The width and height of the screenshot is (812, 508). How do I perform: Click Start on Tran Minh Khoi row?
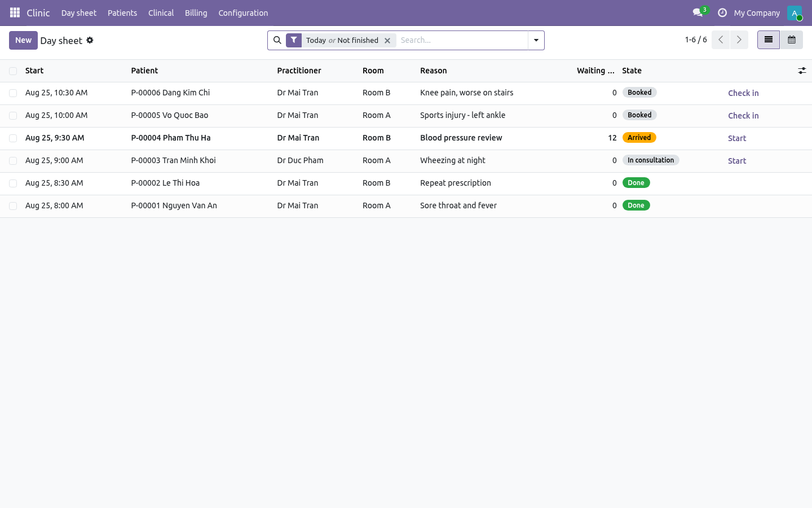737,161
